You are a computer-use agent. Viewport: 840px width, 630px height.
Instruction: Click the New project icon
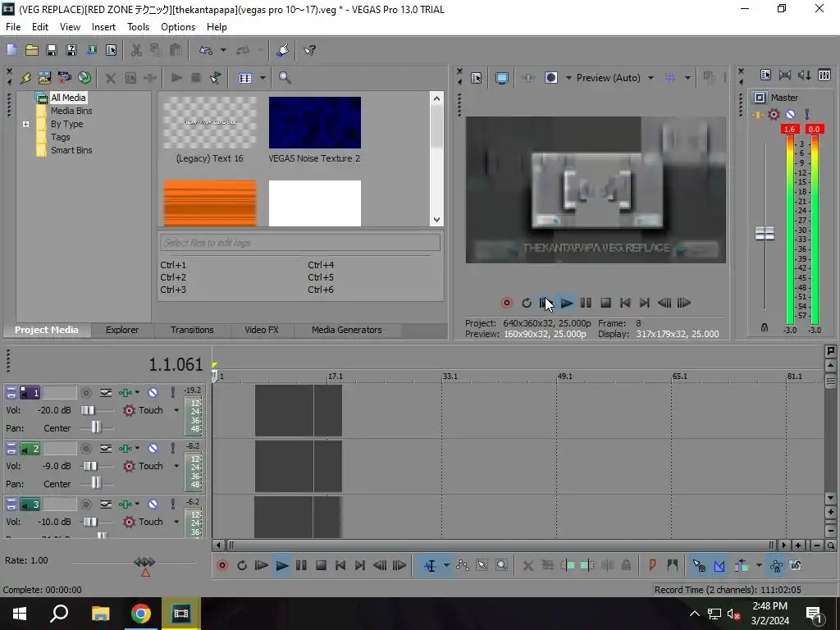[11, 50]
